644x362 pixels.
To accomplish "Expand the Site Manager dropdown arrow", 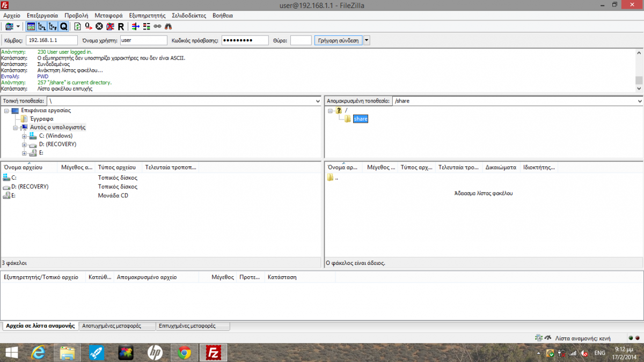I will [x=18, y=26].
